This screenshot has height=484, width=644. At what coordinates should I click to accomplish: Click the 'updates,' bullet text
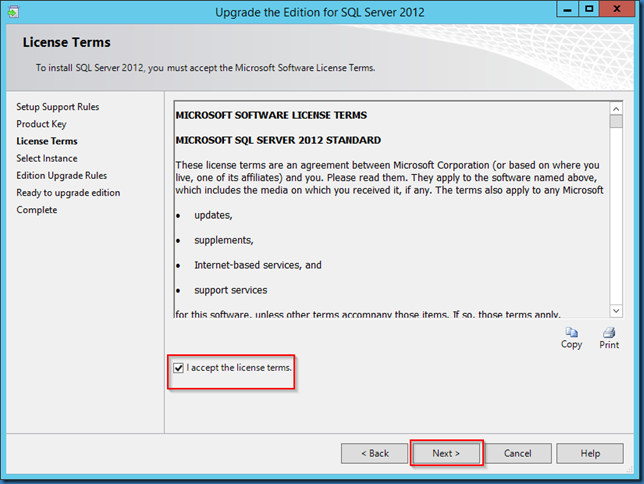tap(213, 215)
